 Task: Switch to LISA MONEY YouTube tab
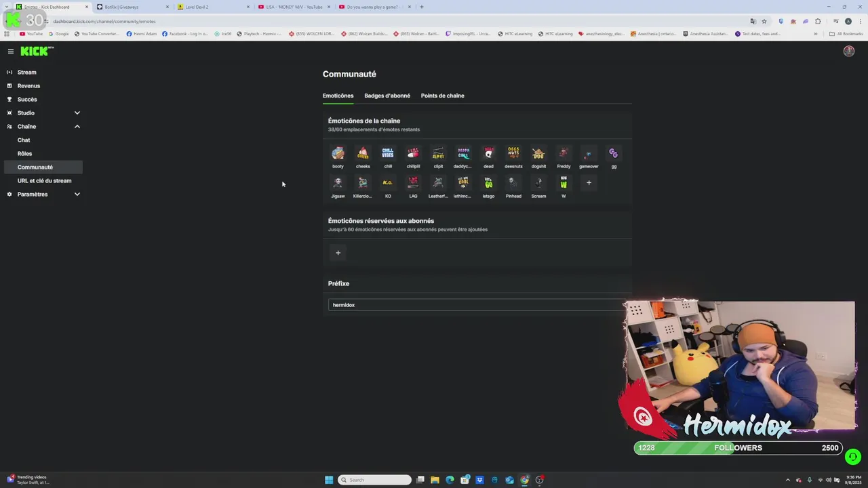294,7
